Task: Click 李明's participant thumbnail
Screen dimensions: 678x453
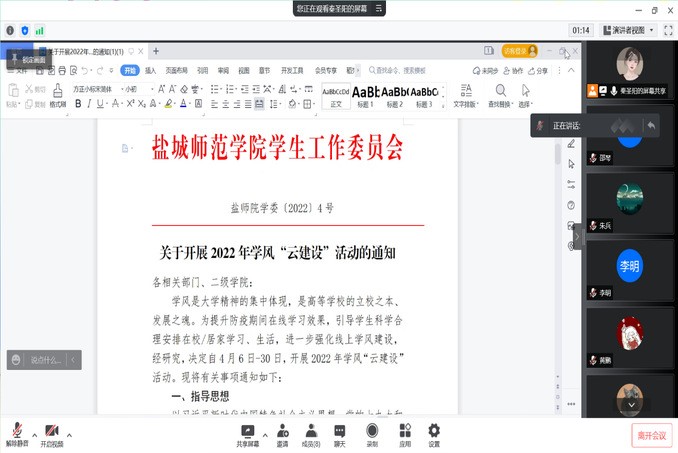Action: (x=627, y=269)
